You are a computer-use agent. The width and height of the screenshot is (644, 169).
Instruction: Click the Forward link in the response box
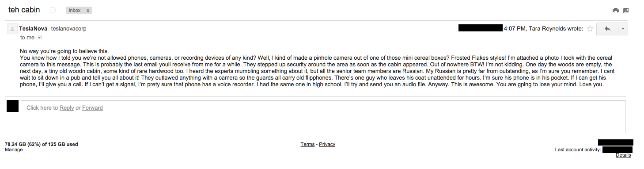(x=92, y=108)
